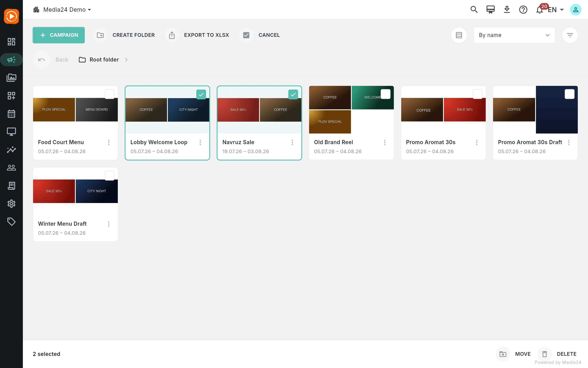Click the SALE 50% thumbnail in Promo Aromat 30s
The height and width of the screenshot is (368, 588).
coord(464,110)
